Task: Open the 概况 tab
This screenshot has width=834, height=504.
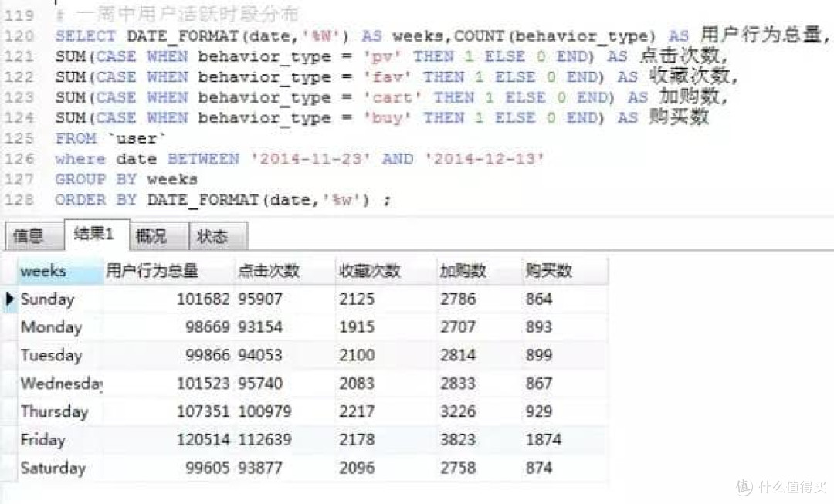Action: pyautogui.click(x=158, y=235)
